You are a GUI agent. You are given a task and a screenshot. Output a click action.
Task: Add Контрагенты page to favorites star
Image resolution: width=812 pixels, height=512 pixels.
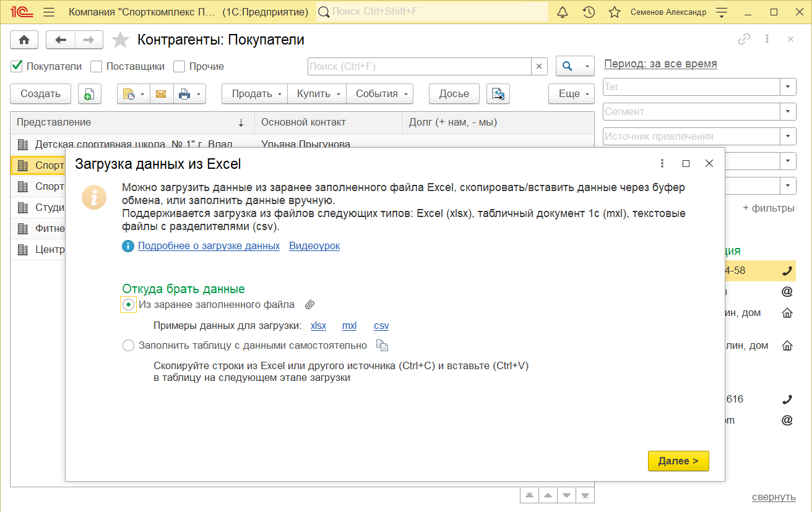[x=120, y=40]
